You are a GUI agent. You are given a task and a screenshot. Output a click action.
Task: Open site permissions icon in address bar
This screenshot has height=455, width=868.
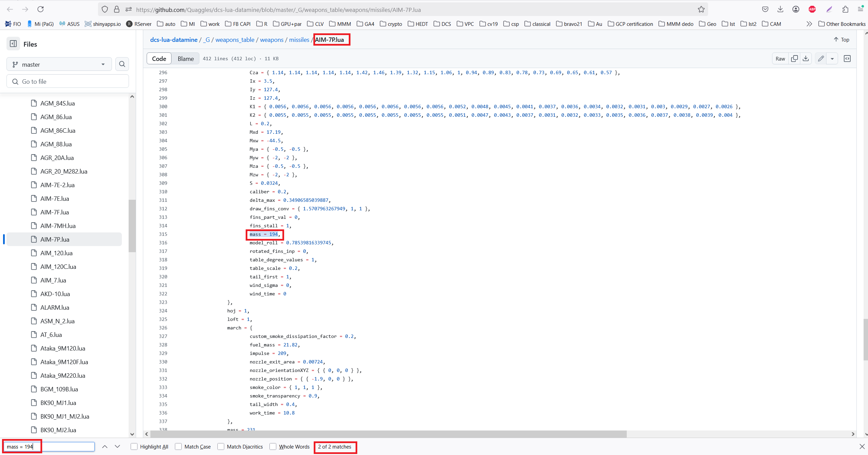click(129, 9)
